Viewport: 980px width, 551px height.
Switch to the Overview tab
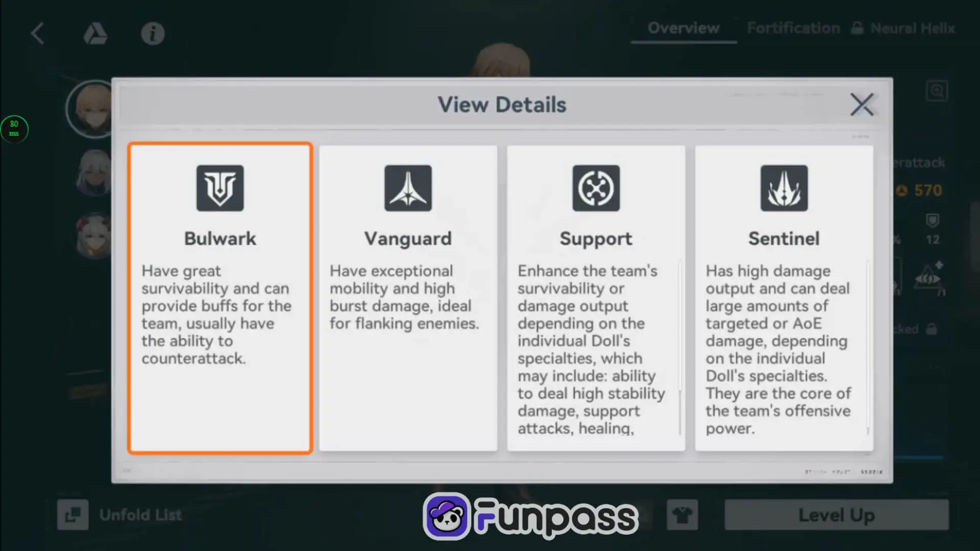[x=682, y=28]
